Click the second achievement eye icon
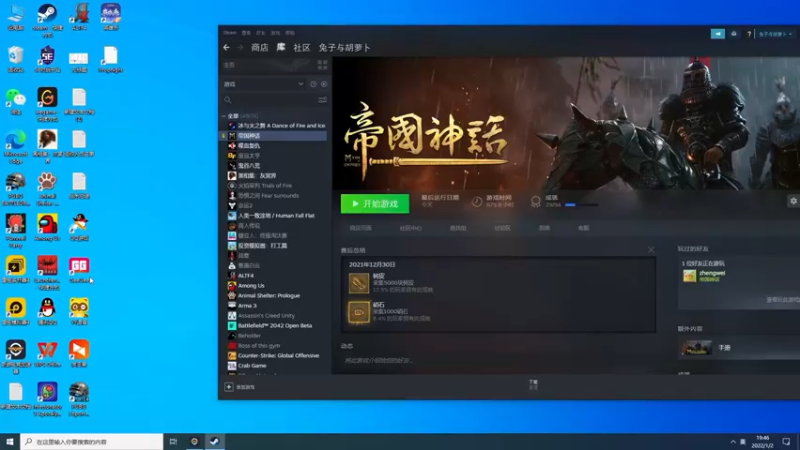This screenshot has height=450, width=800. (x=359, y=312)
